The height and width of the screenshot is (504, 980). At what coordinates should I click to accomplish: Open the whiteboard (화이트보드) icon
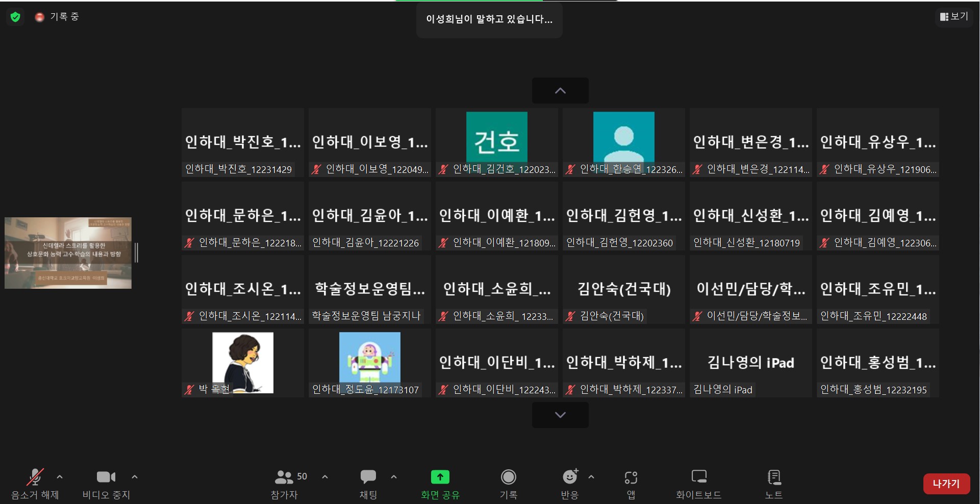(x=698, y=477)
